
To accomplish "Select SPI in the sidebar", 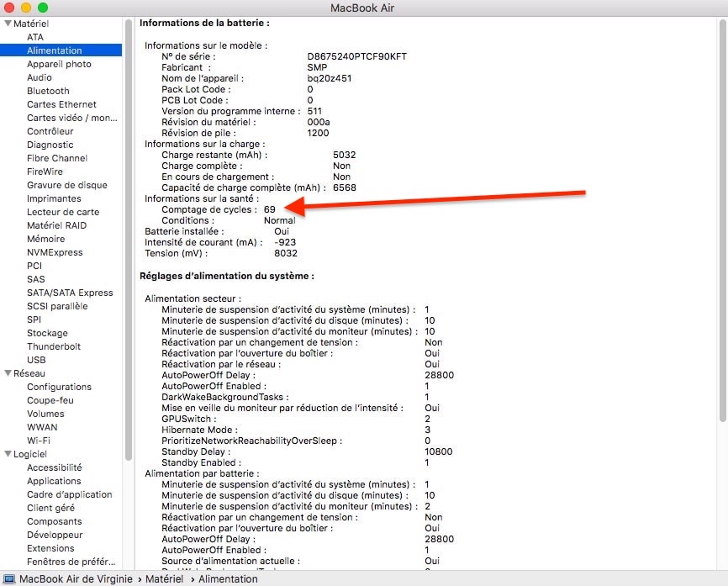I will tap(34, 320).
